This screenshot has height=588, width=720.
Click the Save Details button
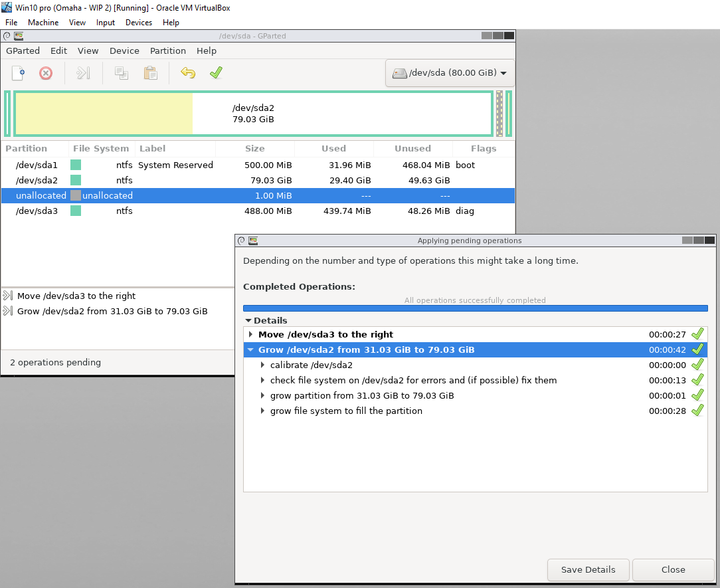(x=588, y=569)
